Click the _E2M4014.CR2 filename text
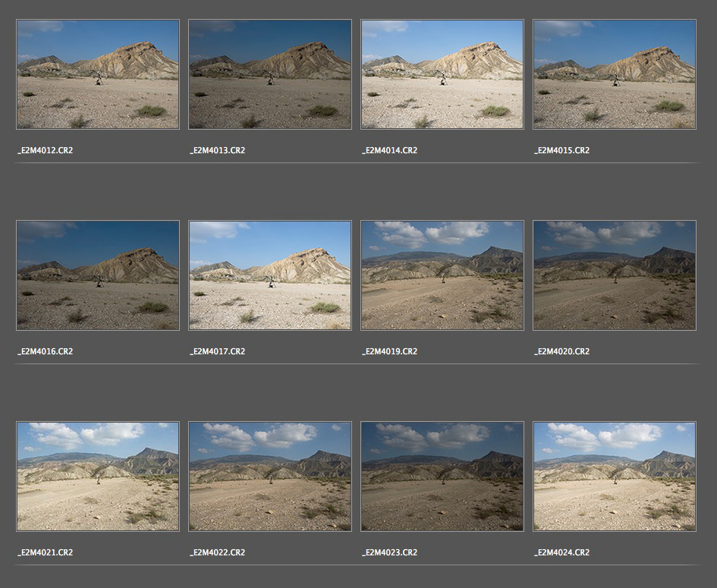This screenshot has height=588, width=717. [390, 150]
